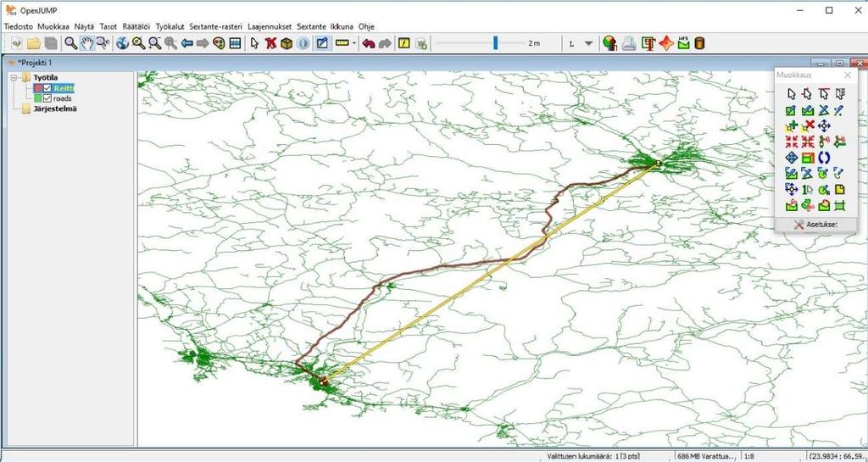The width and height of the screenshot is (868, 462).
Task: Click the red star compass icon
Action: point(666,43)
